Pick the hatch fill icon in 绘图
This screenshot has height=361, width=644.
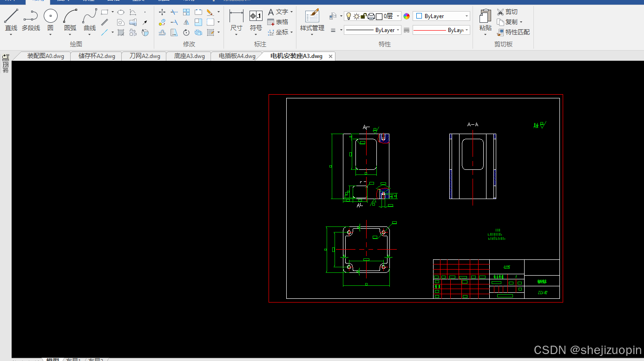121,32
